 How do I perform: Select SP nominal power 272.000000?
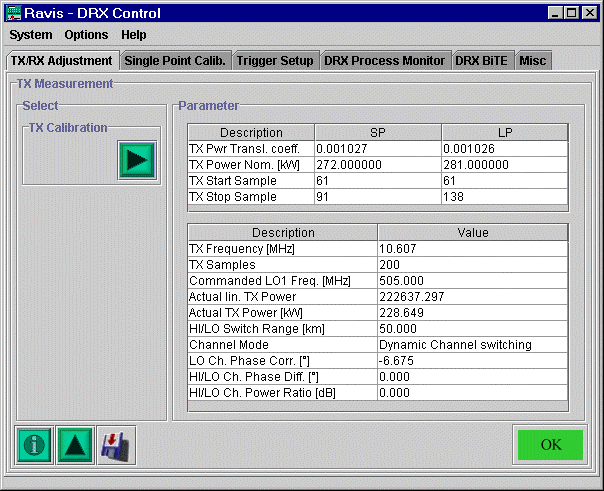(378, 165)
